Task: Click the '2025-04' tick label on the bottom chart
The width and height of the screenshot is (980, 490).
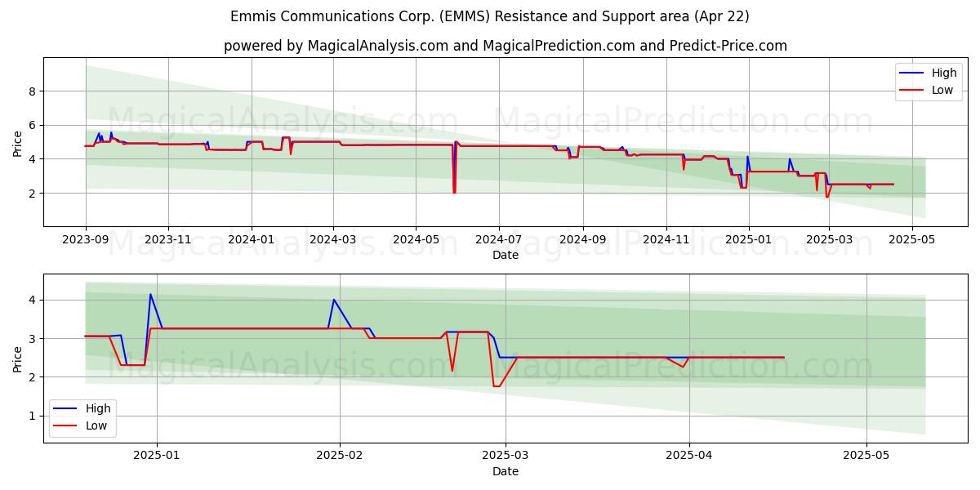Action: pyautogui.click(x=689, y=457)
